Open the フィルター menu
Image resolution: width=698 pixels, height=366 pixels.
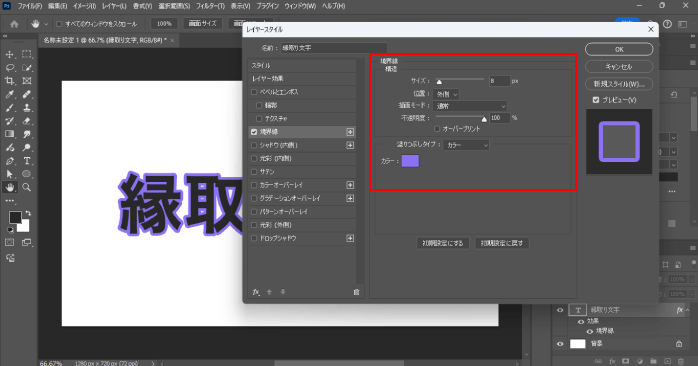click(210, 6)
